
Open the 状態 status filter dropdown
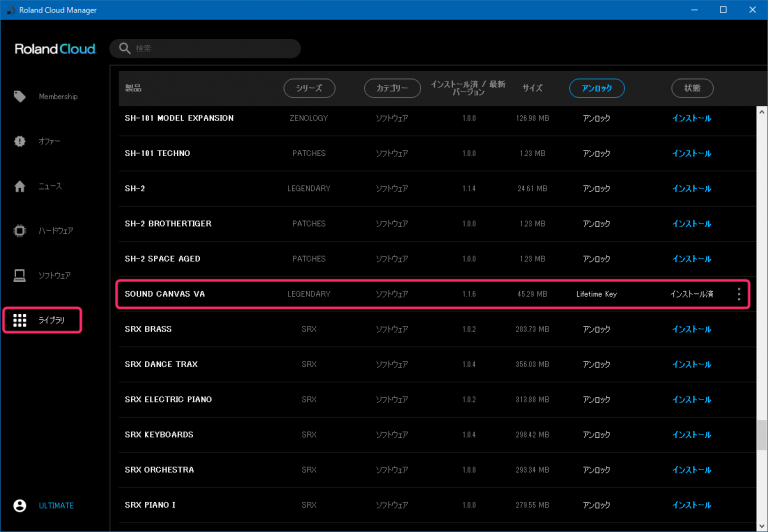tap(692, 88)
